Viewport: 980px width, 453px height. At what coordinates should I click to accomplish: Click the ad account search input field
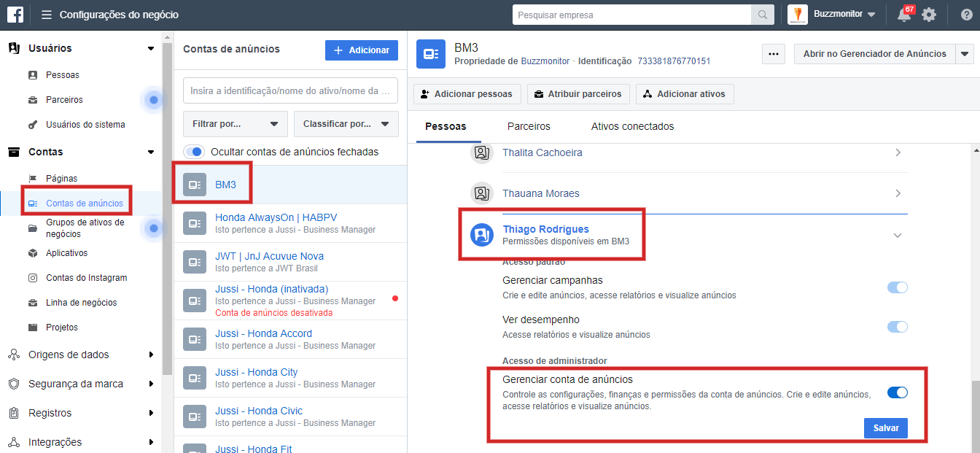[x=290, y=91]
